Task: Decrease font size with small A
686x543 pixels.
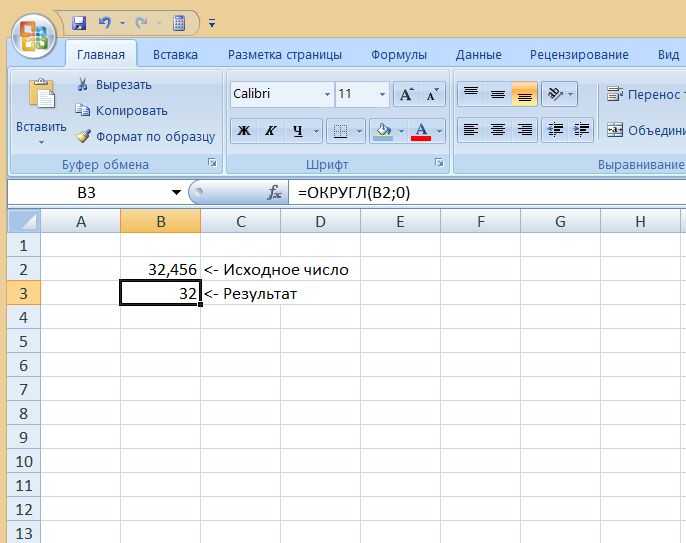Action: [x=432, y=94]
